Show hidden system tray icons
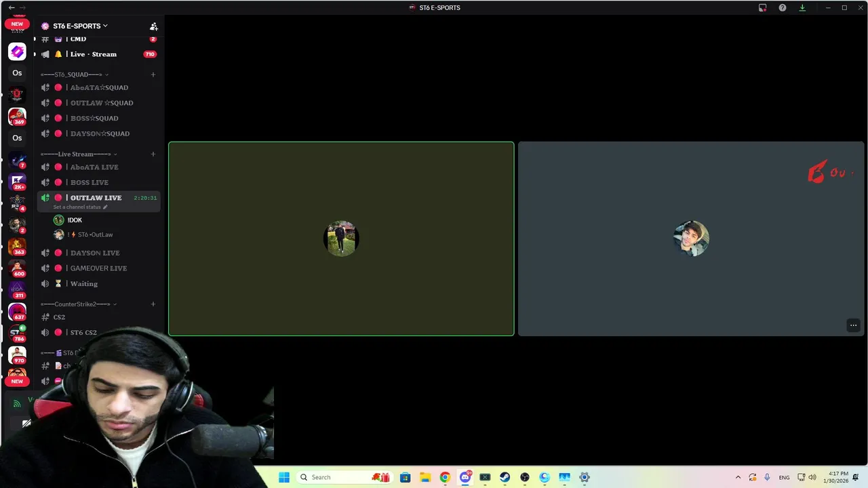The height and width of the screenshot is (488, 868). [738, 477]
